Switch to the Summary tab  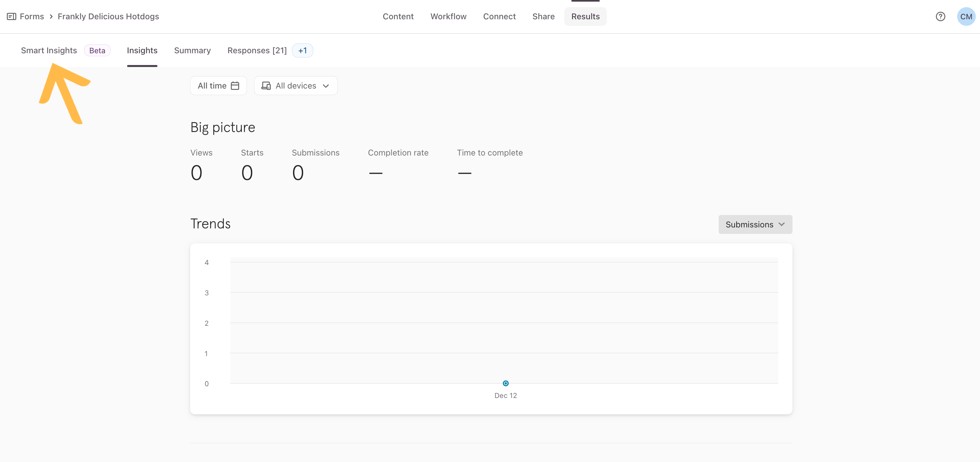pos(192,51)
